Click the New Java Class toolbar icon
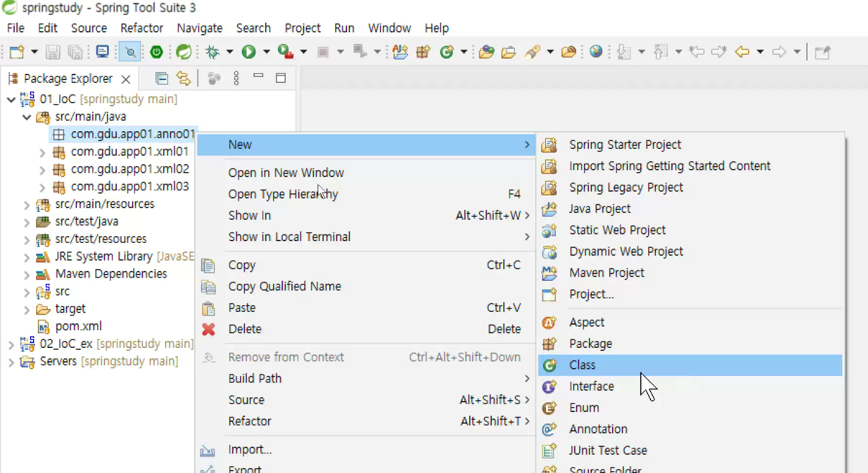Screen dimensions: 868x473 pos(447,52)
